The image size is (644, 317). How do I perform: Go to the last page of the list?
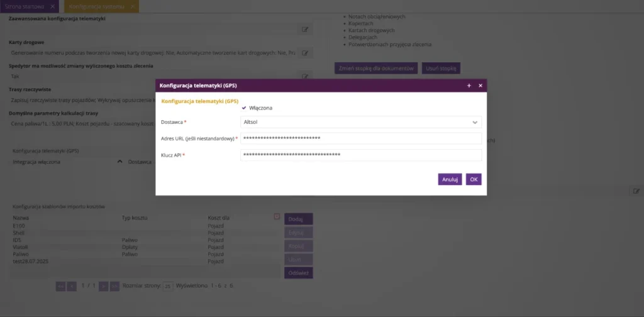click(x=115, y=286)
